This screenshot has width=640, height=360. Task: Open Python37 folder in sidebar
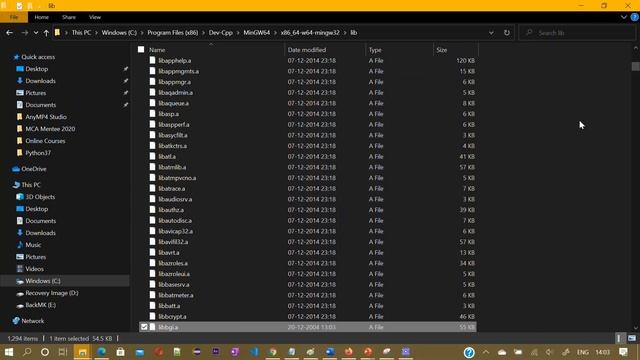pos(38,153)
